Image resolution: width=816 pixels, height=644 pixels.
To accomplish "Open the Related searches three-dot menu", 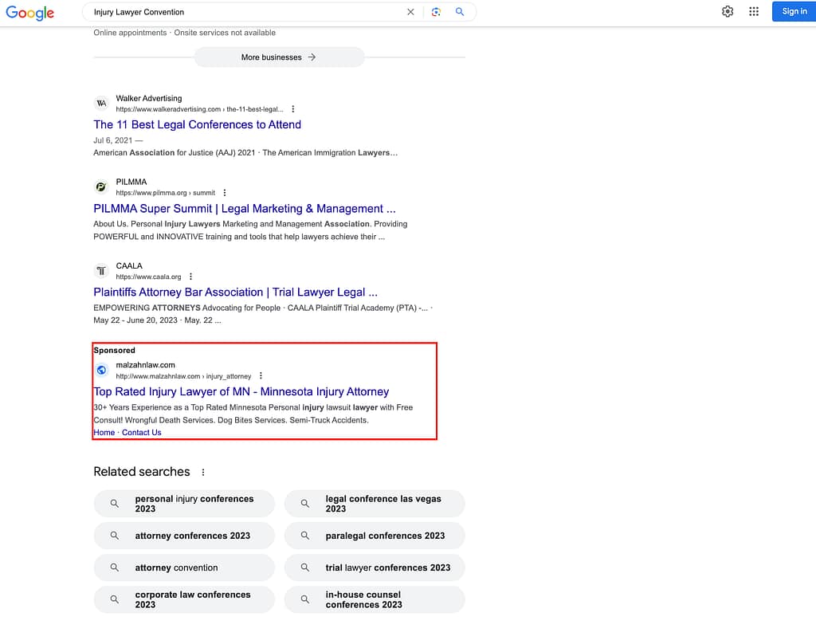I will click(x=203, y=472).
